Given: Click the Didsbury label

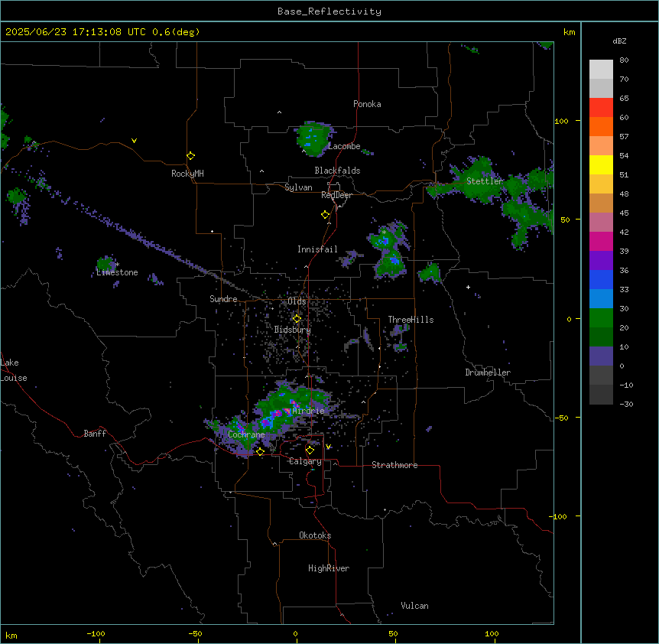Looking at the screenshot, I should click(293, 330).
